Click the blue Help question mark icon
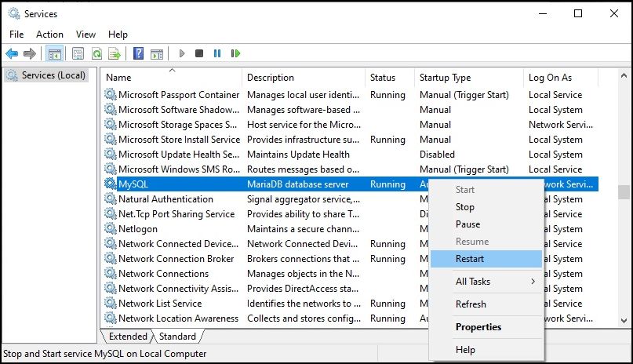The height and width of the screenshot is (364, 633). [x=139, y=53]
